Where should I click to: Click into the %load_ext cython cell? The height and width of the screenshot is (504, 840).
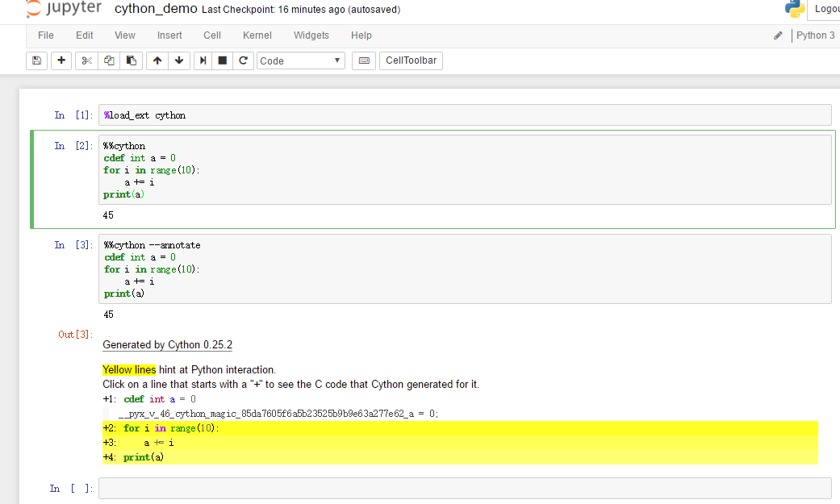(x=465, y=115)
